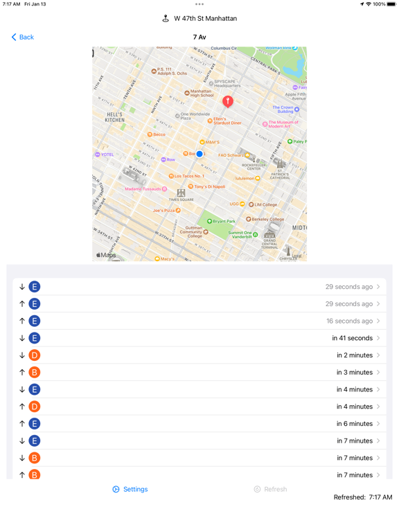Tap the M&M'S store marker on map
This screenshot has height=532, width=399.
point(202,142)
